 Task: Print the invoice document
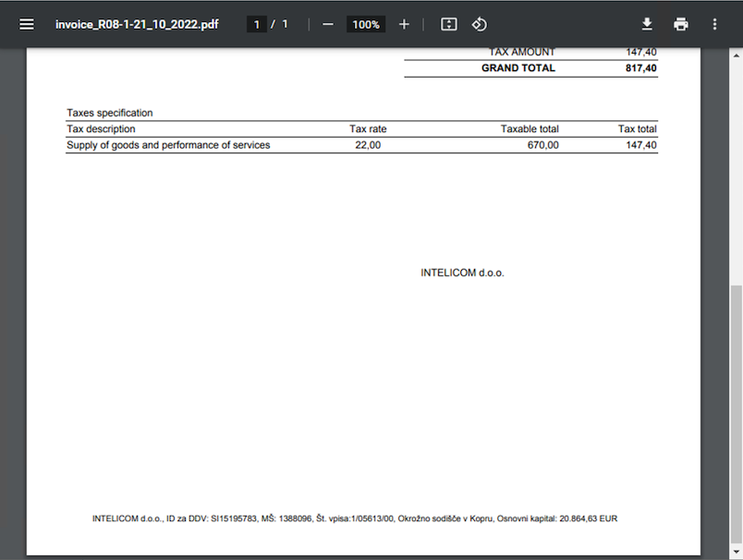pyautogui.click(x=681, y=24)
